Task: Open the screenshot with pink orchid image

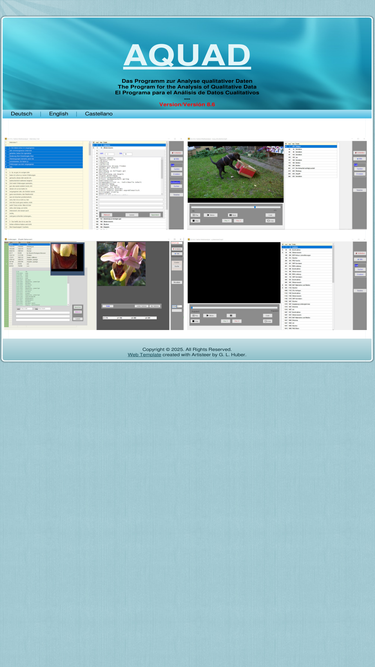Action: [x=94, y=284]
